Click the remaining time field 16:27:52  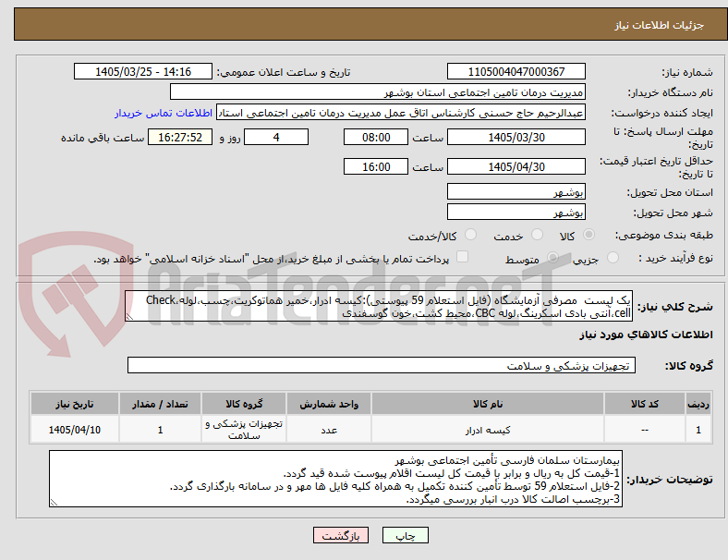point(180,137)
